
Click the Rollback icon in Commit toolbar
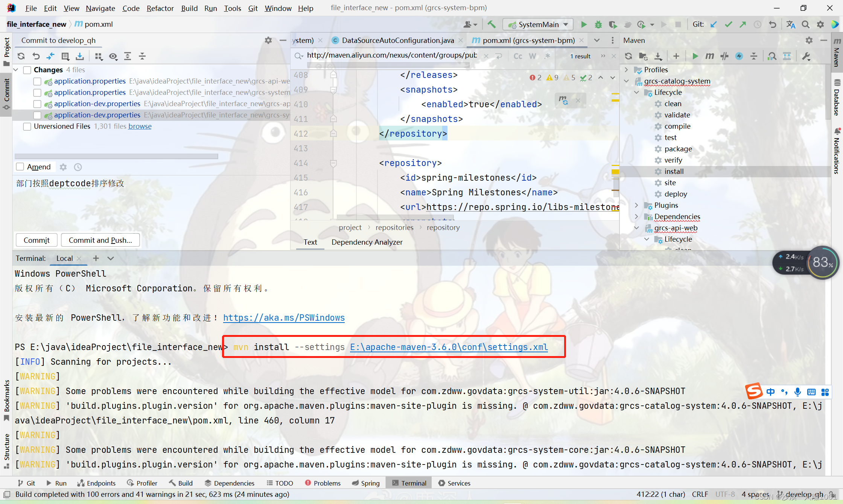click(36, 56)
